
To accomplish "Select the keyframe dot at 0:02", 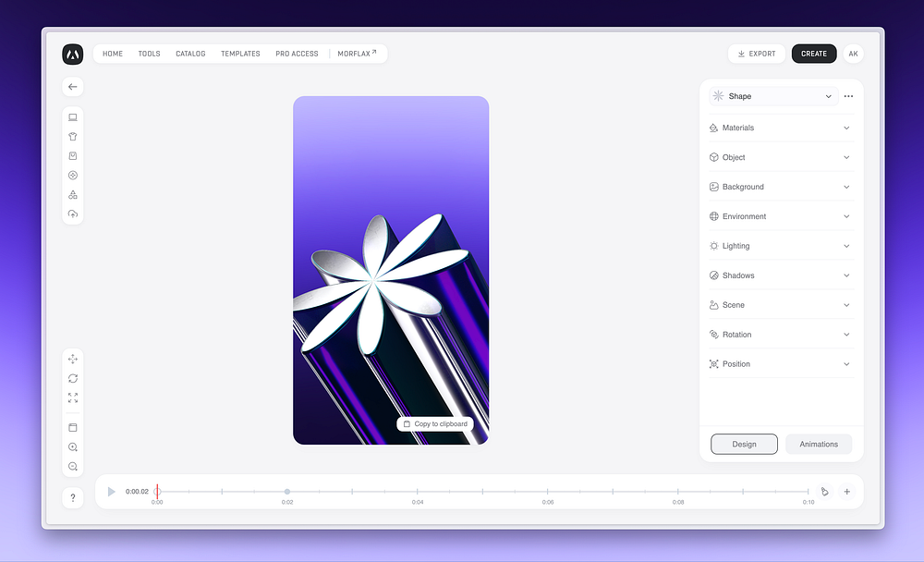I will click(x=287, y=492).
